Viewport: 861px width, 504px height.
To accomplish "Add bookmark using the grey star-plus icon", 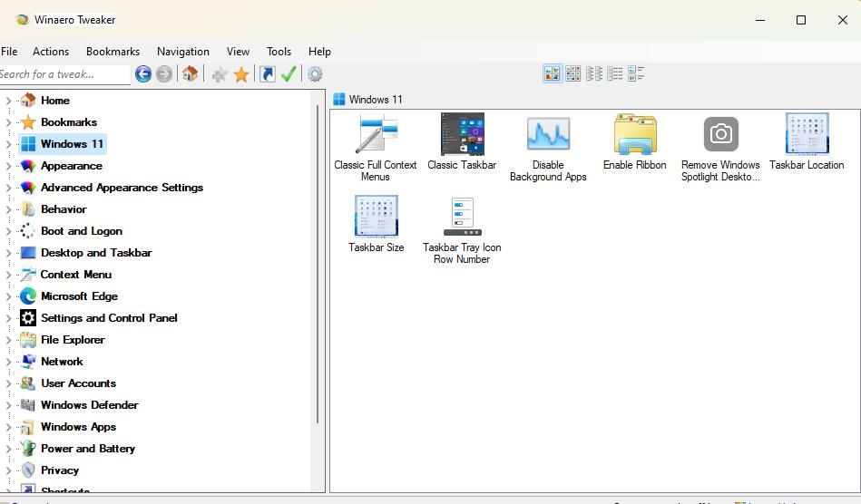I will 219,74.
